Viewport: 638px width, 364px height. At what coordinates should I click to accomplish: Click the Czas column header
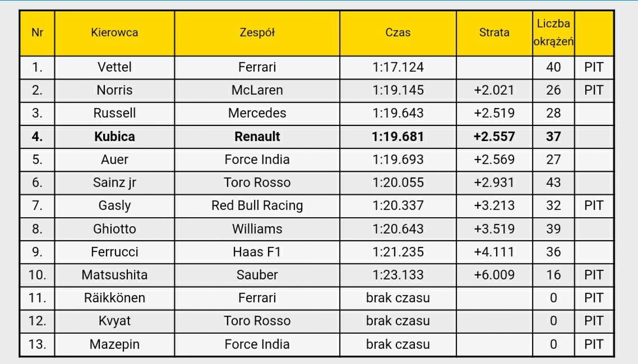[398, 33]
